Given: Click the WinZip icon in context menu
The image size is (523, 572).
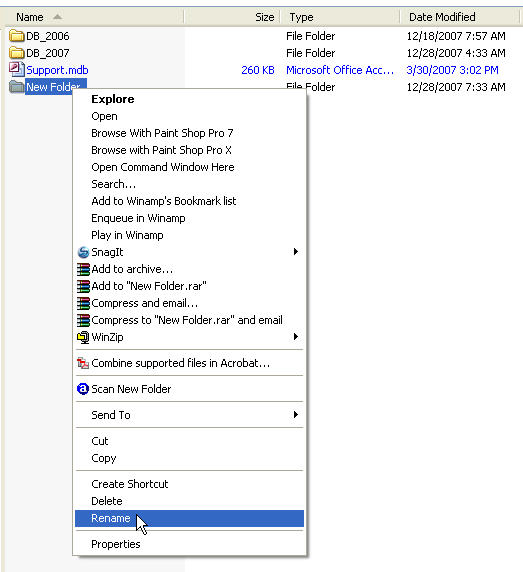Looking at the screenshot, I should click(x=83, y=337).
